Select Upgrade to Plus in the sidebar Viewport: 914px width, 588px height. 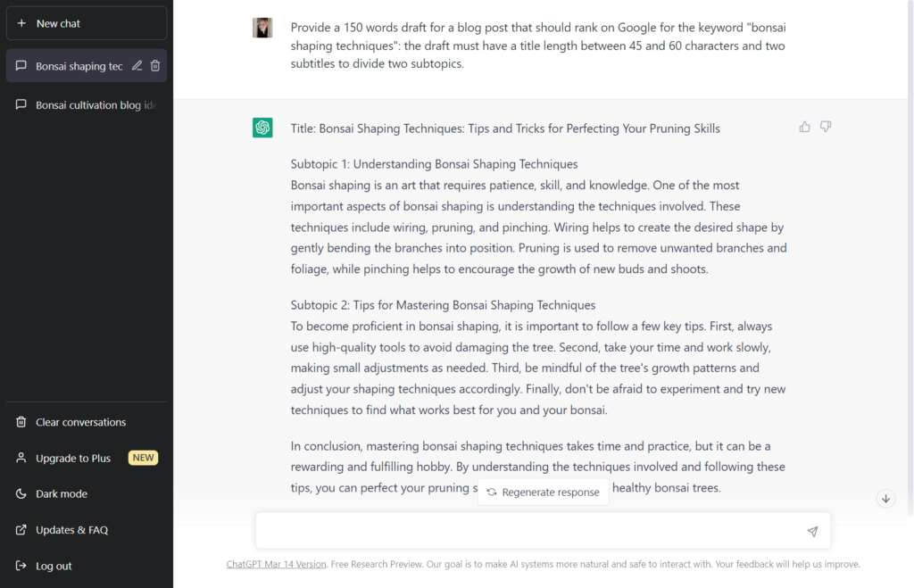(x=73, y=458)
